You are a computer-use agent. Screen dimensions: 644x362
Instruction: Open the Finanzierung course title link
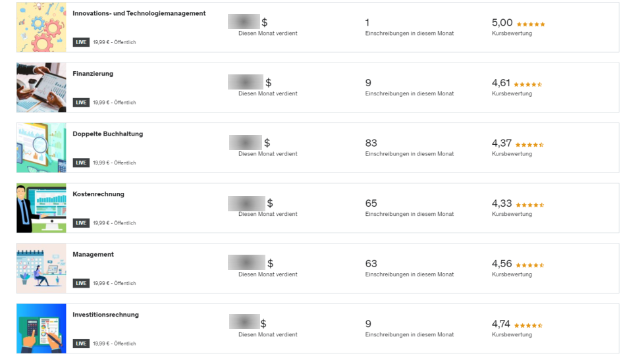[x=93, y=74]
